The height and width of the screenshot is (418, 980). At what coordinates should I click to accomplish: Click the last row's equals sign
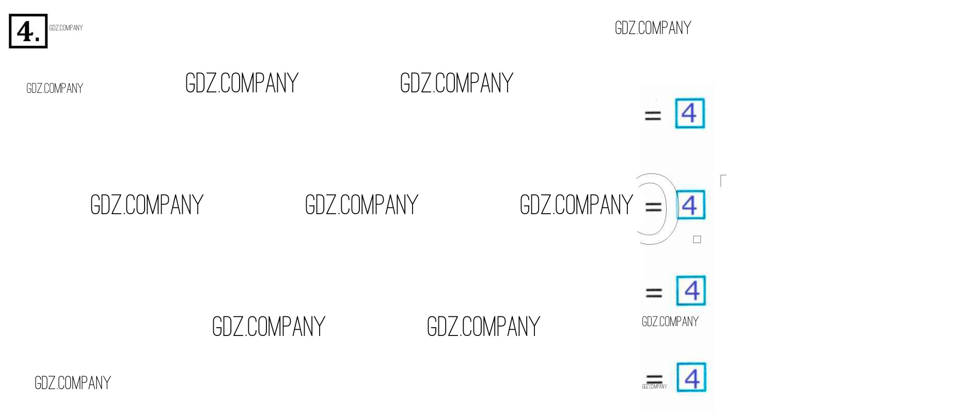(x=654, y=378)
